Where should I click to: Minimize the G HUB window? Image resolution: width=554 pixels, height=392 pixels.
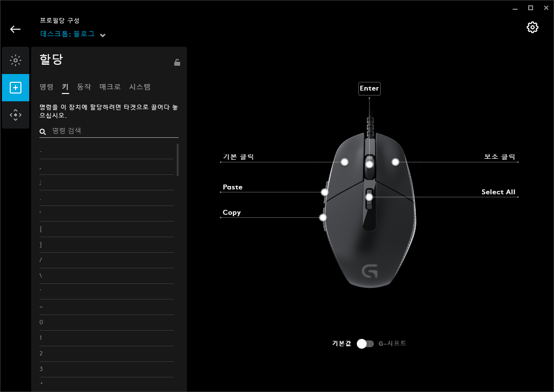point(515,8)
